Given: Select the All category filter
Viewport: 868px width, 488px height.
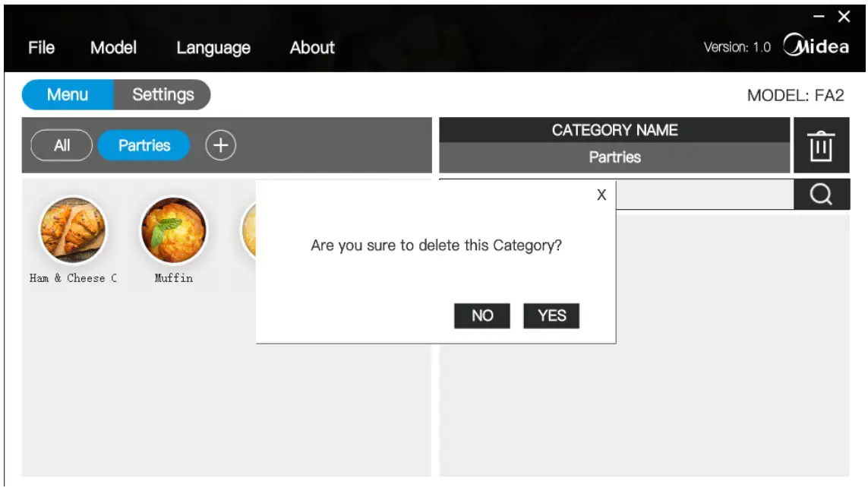Looking at the screenshot, I should 61,144.
